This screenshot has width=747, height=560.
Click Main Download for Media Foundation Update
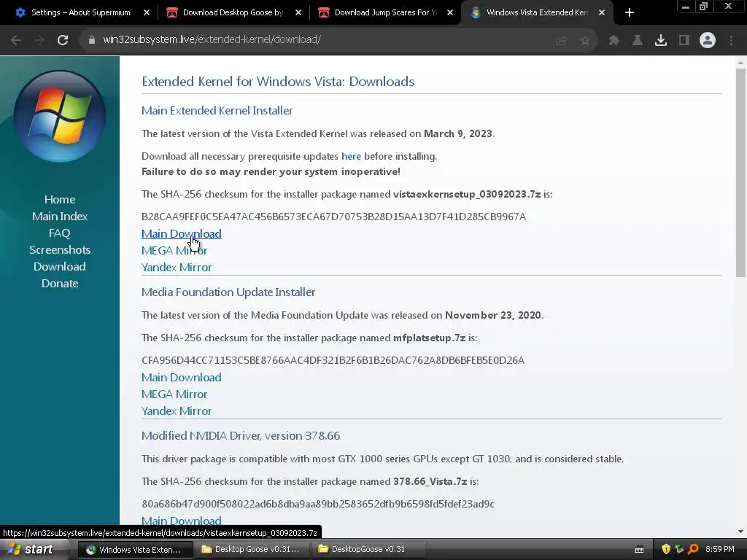coord(181,377)
